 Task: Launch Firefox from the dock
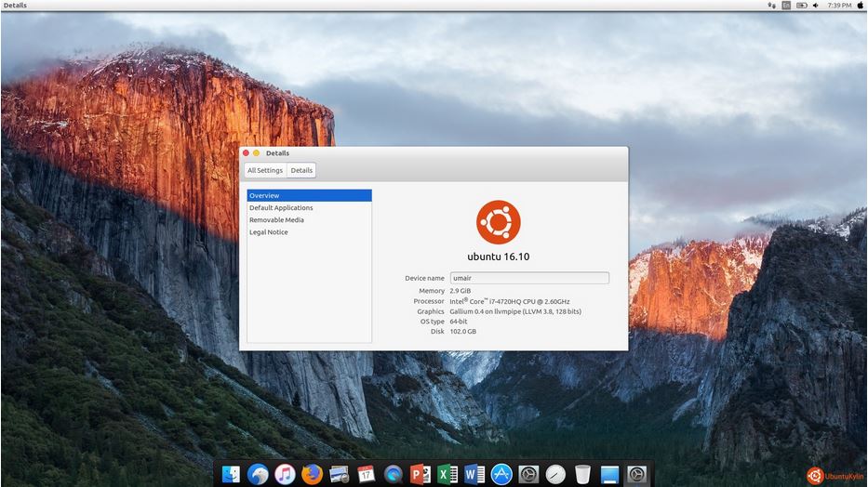[313, 474]
